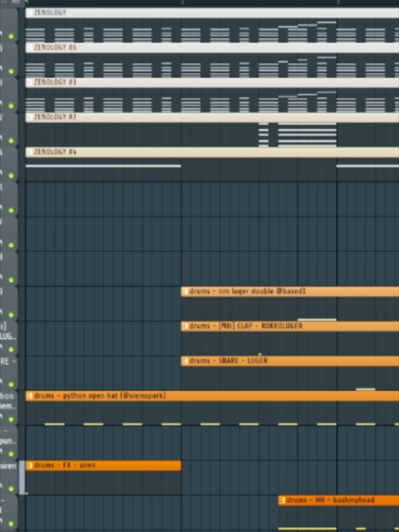Open the rim luger double clip menu icon
Image resolution: width=399 pixels, height=532 pixels.
click(185, 291)
